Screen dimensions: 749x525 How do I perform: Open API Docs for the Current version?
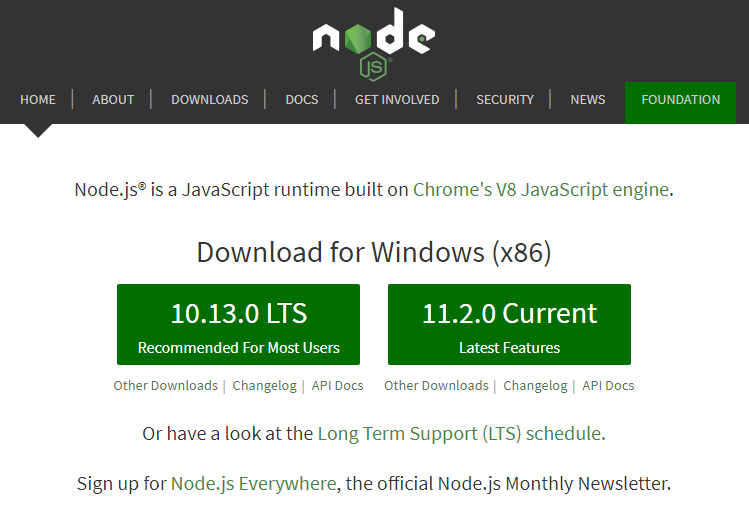pos(608,386)
